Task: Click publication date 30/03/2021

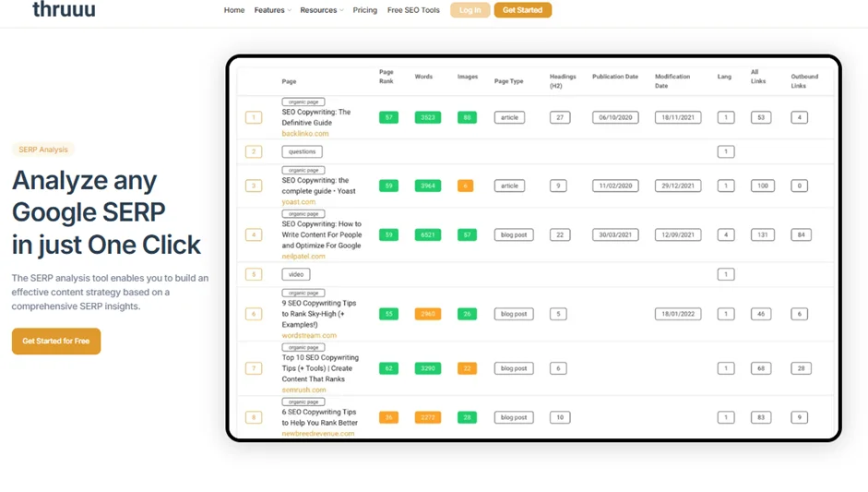Action: (x=615, y=234)
